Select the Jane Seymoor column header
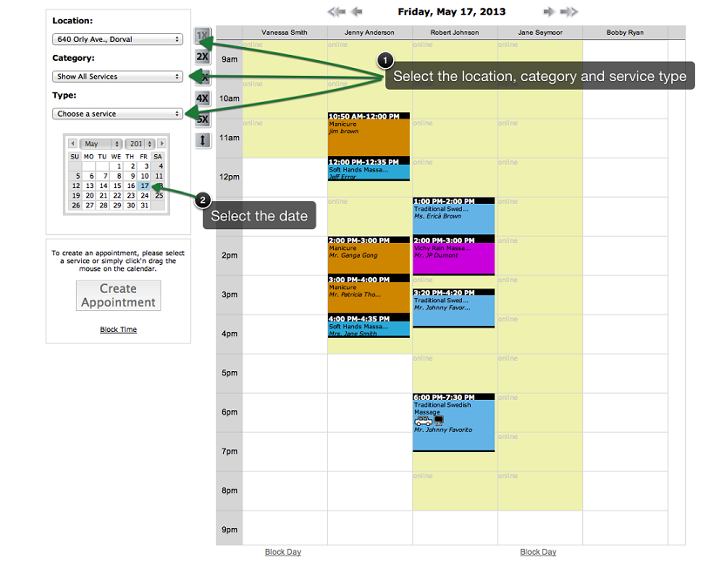This screenshot has height=588, width=714. (540, 32)
